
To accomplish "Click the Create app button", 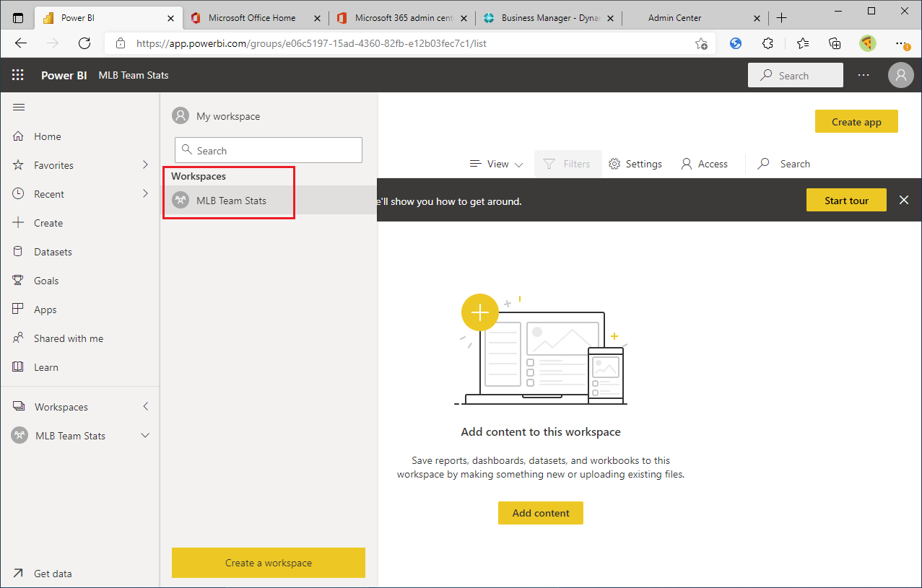I will tap(856, 121).
